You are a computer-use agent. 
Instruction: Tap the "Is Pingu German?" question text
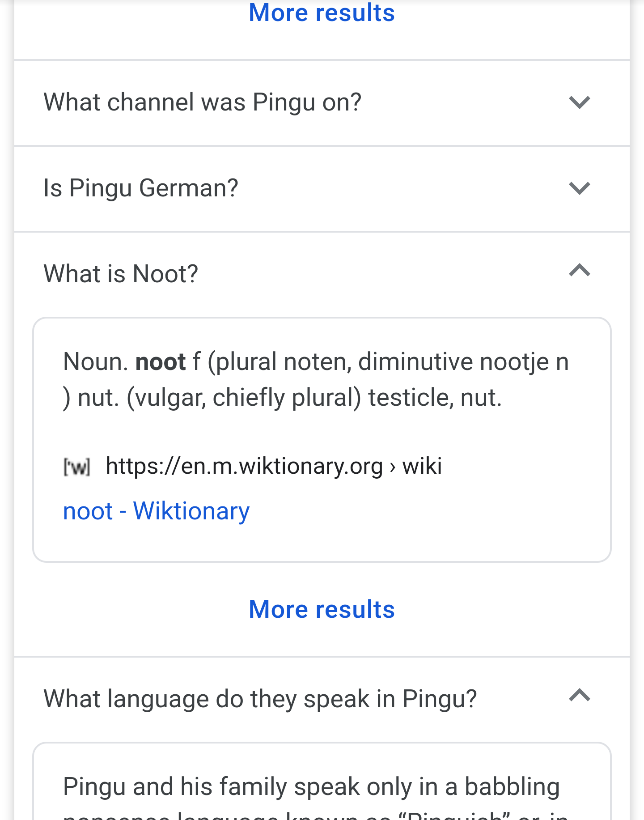pyautogui.click(x=140, y=188)
